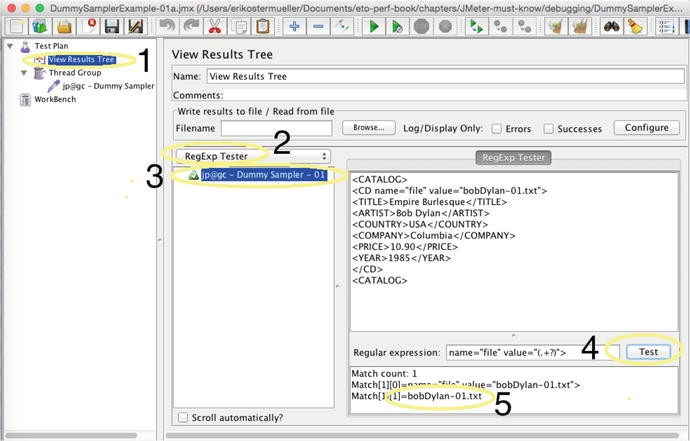Click the Filename input field
Image resolution: width=690 pixels, height=441 pixels.
(x=276, y=128)
